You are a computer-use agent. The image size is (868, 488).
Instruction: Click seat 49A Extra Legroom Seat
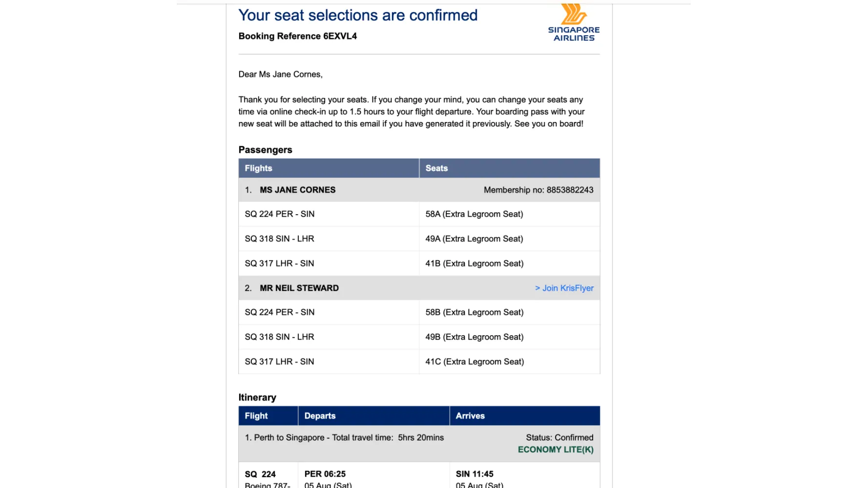click(x=474, y=239)
